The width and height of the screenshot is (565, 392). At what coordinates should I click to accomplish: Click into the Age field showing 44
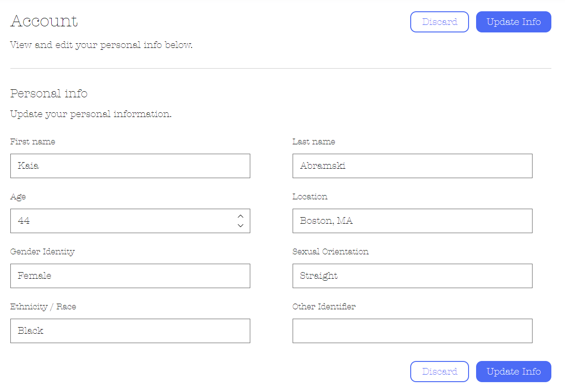122,221
